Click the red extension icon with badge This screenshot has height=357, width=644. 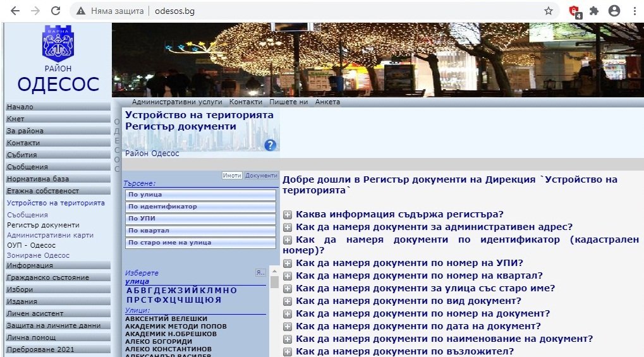574,11
